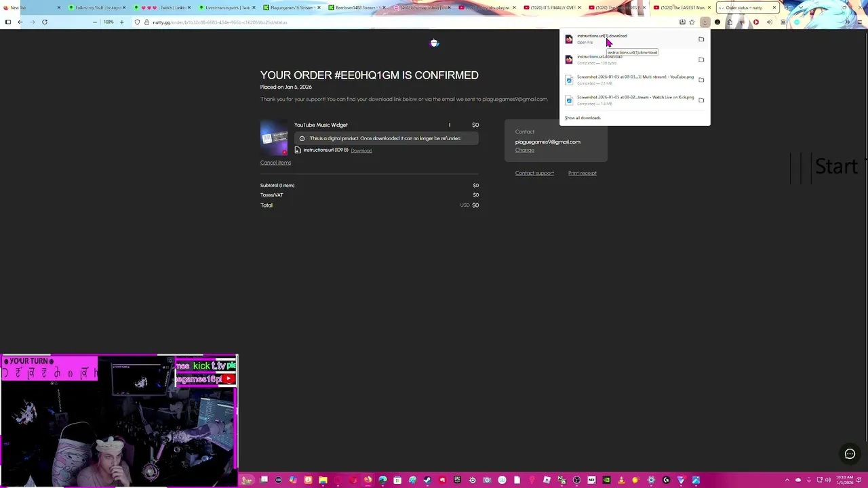The image size is (868, 488).
Task: Switch to the IT'S FINALLY OVER YouTube tab
Action: click(x=552, y=7)
